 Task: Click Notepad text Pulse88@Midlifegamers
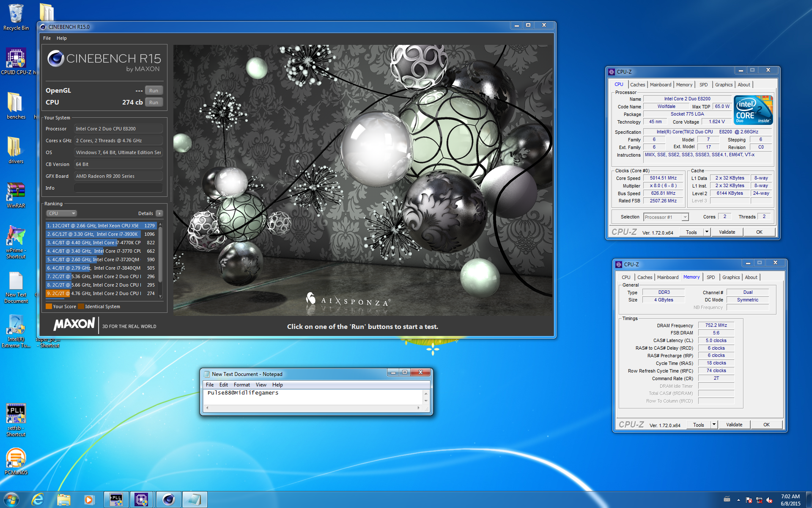point(243,393)
